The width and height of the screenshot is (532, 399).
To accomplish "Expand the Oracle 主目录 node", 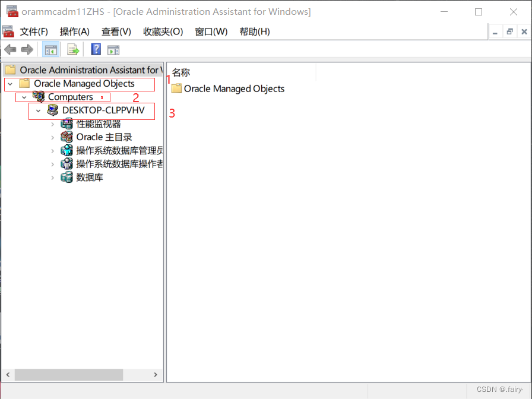I will pyautogui.click(x=53, y=137).
